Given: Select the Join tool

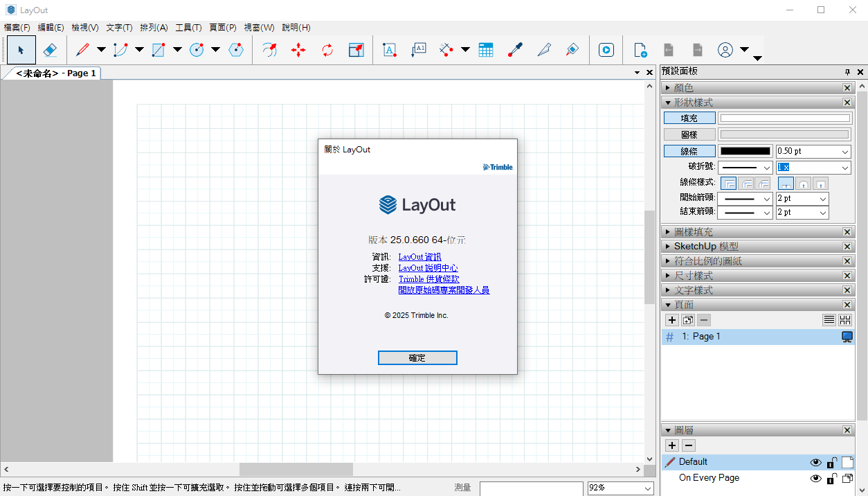Looking at the screenshot, I should (x=572, y=50).
